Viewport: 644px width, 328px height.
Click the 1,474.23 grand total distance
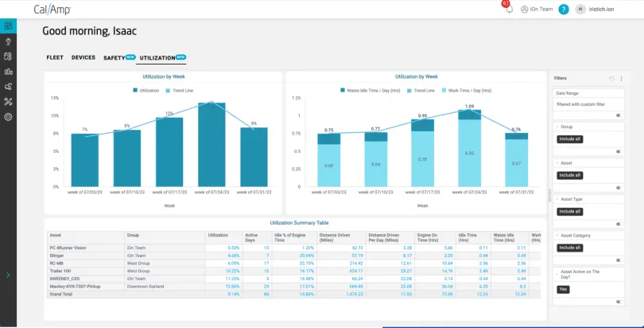tap(354, 295)
